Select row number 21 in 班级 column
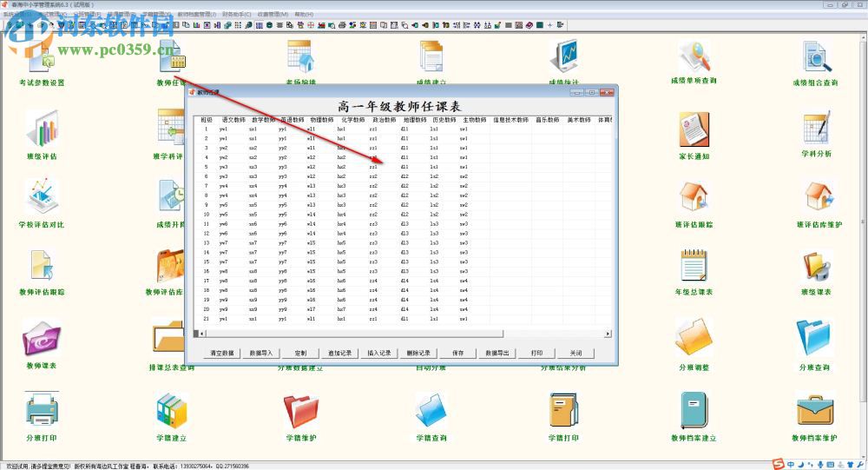This screenshot has height=470, width=868. click(207, 319)
